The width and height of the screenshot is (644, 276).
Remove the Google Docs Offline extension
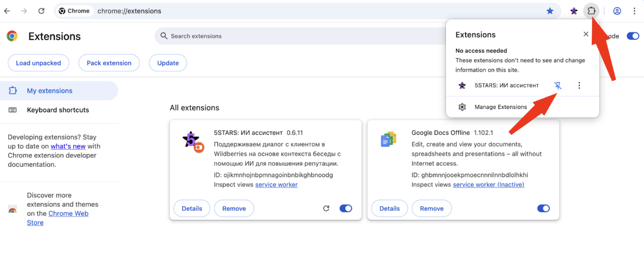[432, 208]
